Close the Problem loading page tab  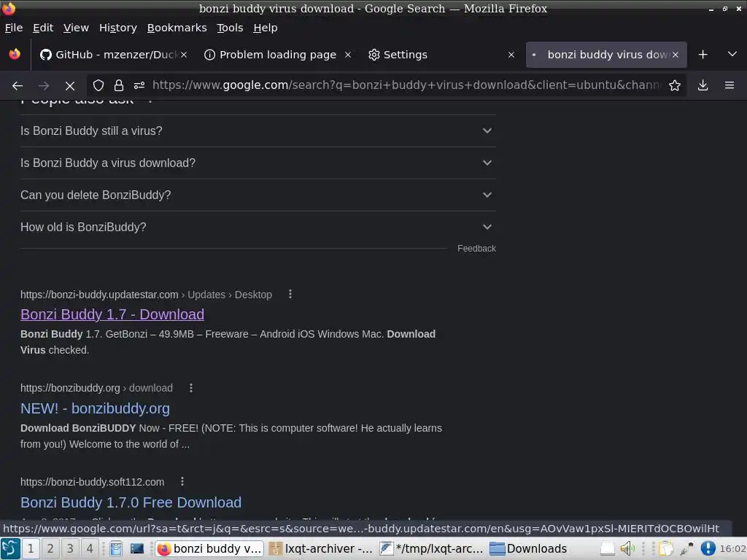[x=348, y=55]
